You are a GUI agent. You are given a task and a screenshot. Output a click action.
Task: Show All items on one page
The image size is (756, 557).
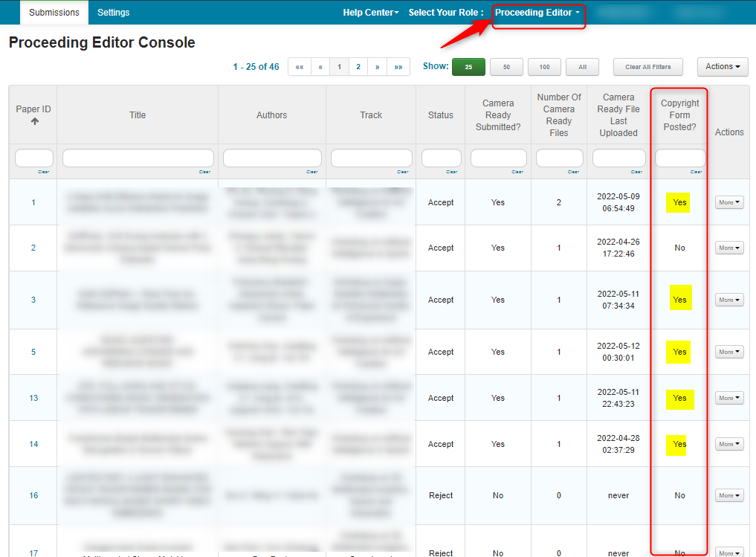582,67
